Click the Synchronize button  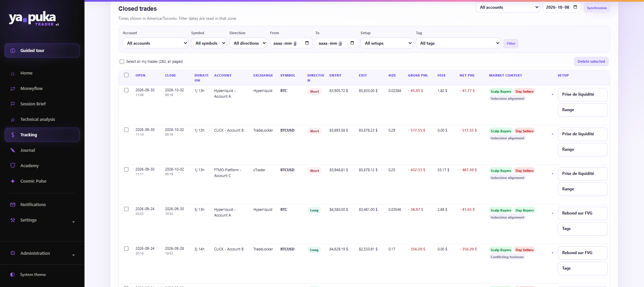pyautogui.click(x=597, y=8)
